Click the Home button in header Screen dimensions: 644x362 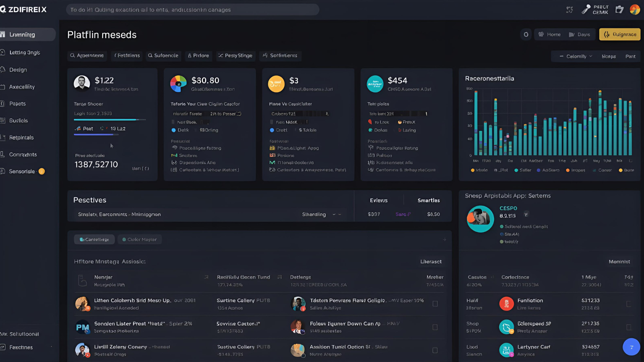tap(549, 35)
